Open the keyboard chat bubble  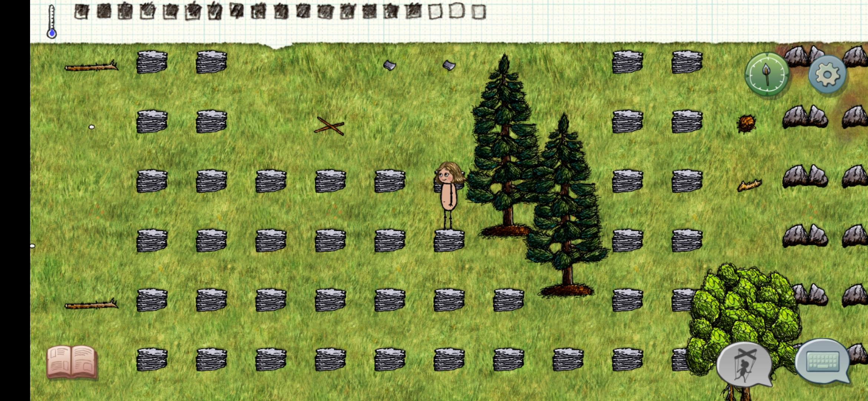(x=823, y=361)
